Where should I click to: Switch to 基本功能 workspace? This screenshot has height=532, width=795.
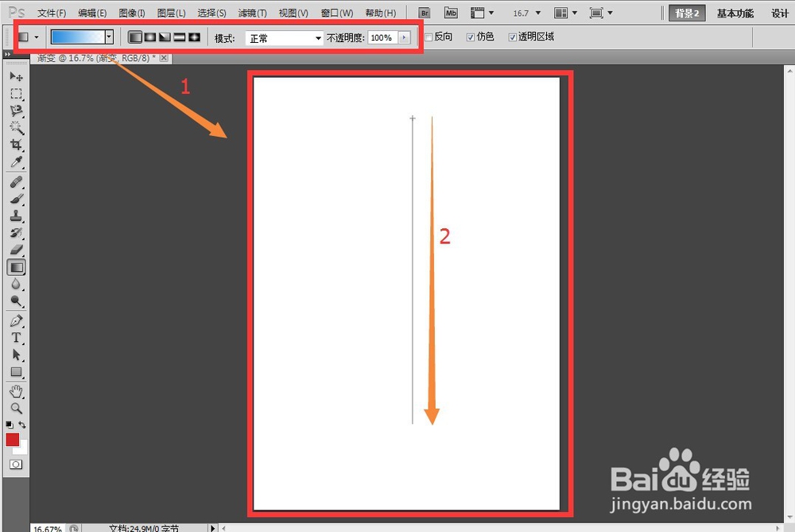[x=735, y=14]
